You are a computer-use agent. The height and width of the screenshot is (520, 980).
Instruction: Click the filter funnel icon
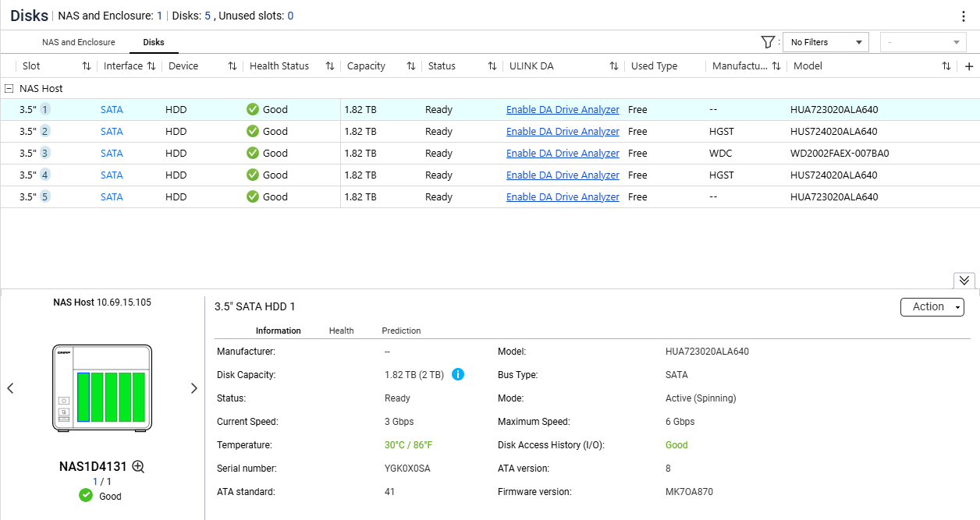pyautogui.click(x=767, y=42)
